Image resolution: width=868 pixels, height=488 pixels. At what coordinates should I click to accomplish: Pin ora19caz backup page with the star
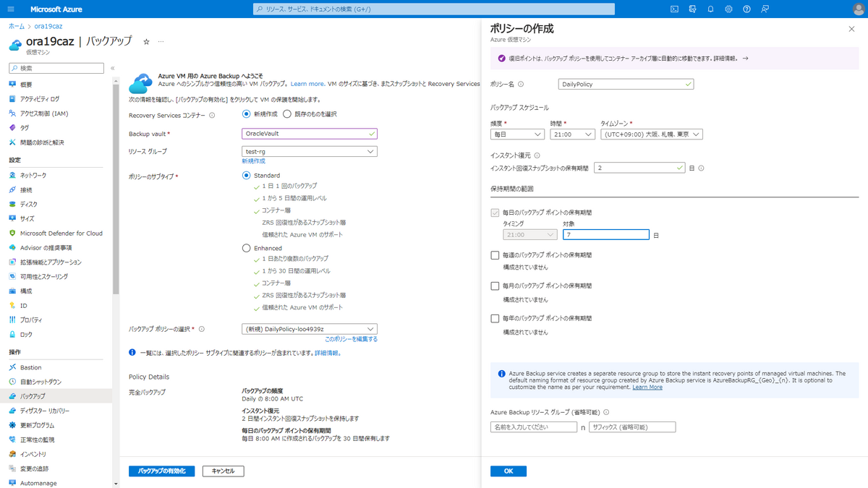tap(146, 42)
